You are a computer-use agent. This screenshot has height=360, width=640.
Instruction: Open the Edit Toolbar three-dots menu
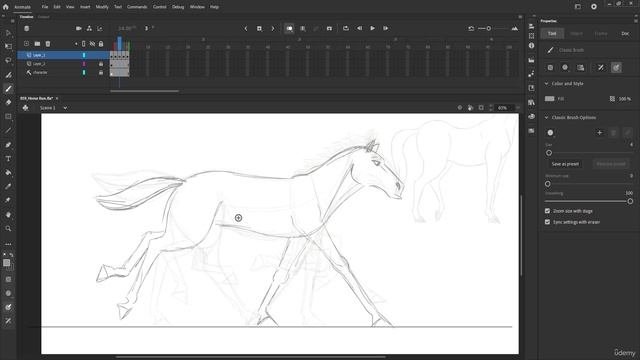[x=8, y=244]
